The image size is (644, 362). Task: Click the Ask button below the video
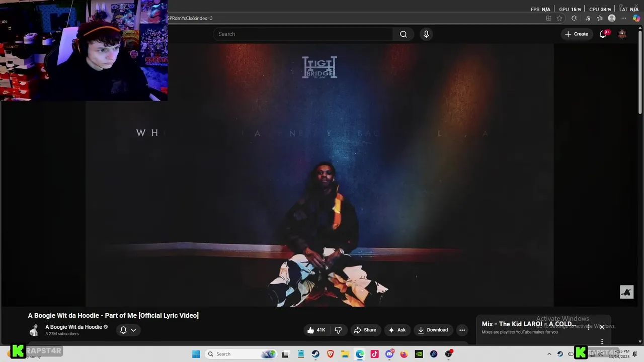coord(397,330)
